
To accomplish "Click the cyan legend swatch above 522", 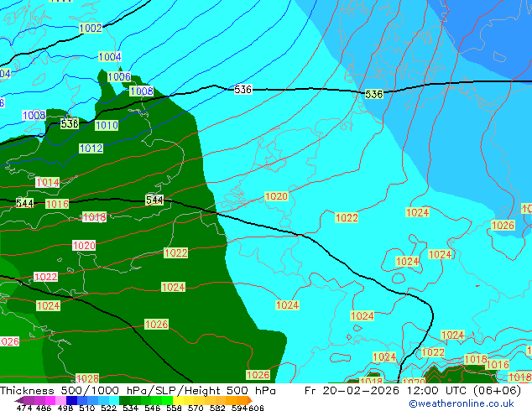I will coord(114,400).
